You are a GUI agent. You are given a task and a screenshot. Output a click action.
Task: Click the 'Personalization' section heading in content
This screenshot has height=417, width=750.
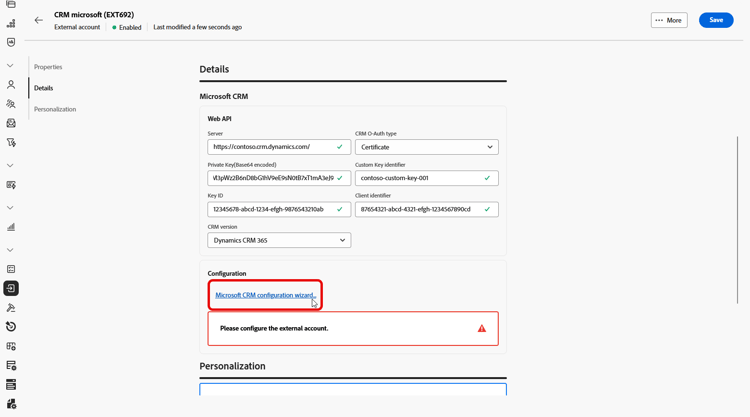click(232, 366)
